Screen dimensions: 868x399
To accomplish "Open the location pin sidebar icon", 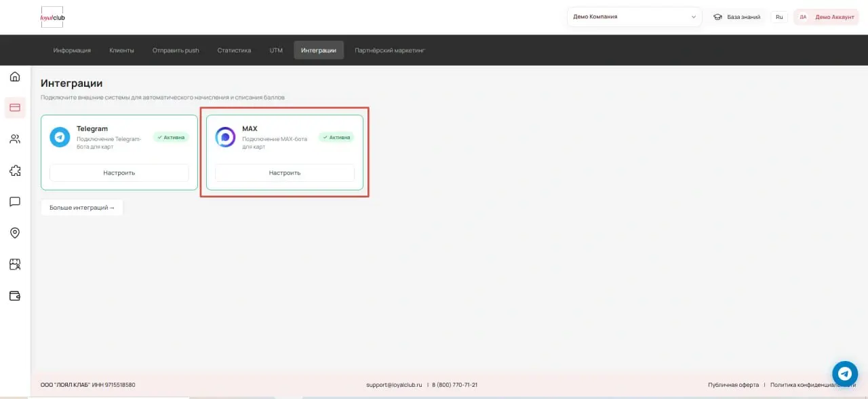I will 15,233.
